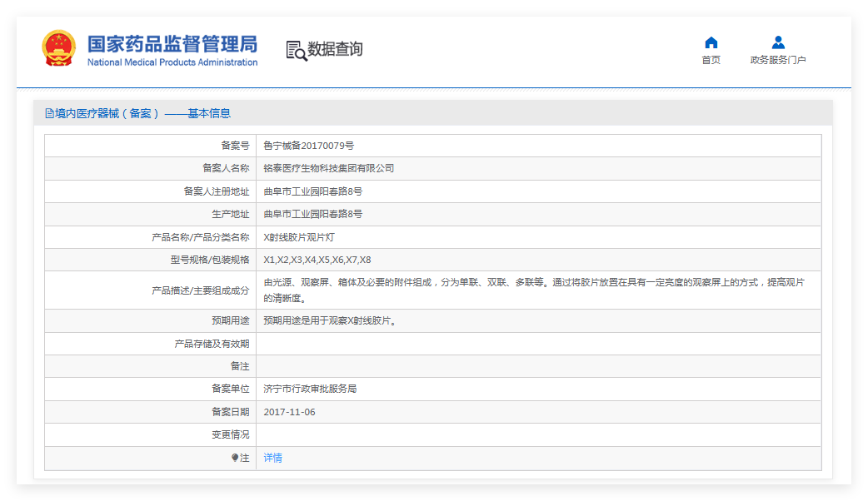This screenshot has height=501, width=868.
Task: Click 型号规格/包装规格 label
Action: click(x=210, y=260)
